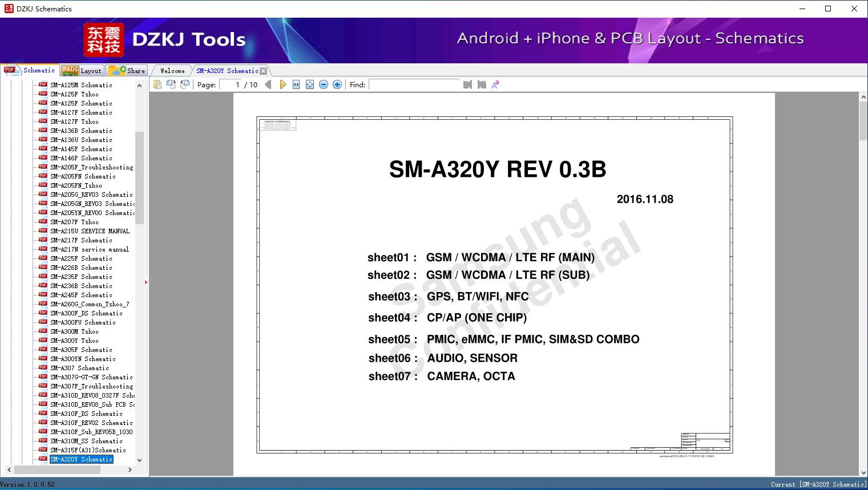Close the SM-A320Y Schematic tab

(264, 71)
